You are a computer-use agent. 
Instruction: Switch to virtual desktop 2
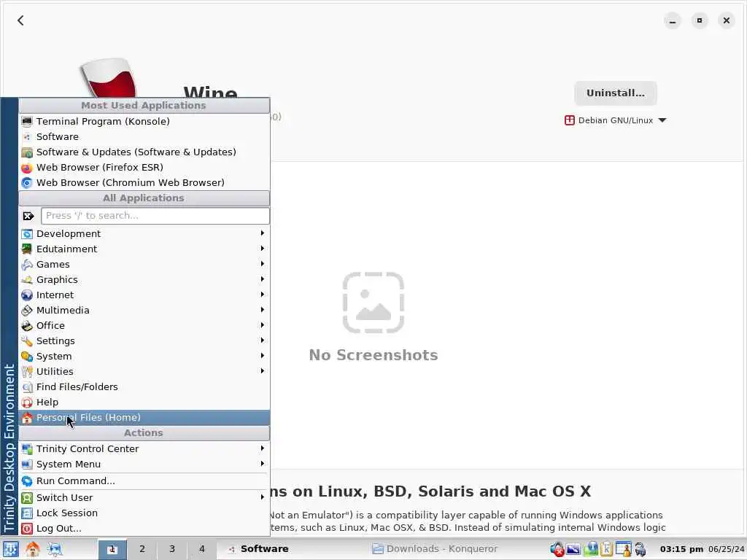tap(142, 549)
